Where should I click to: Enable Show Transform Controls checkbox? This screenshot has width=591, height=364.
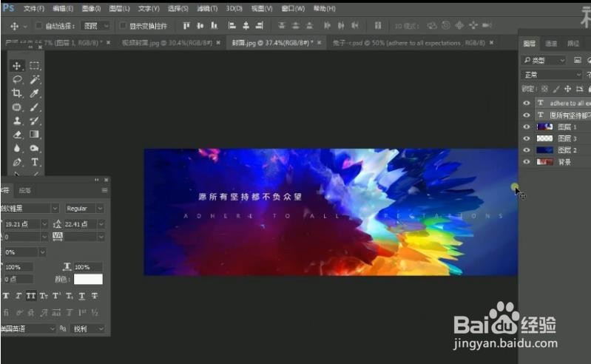tap(123, 26)
